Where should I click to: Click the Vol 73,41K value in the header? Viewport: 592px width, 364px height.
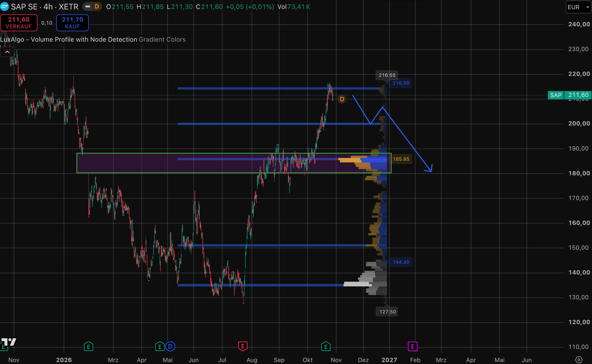click(294, 7)
